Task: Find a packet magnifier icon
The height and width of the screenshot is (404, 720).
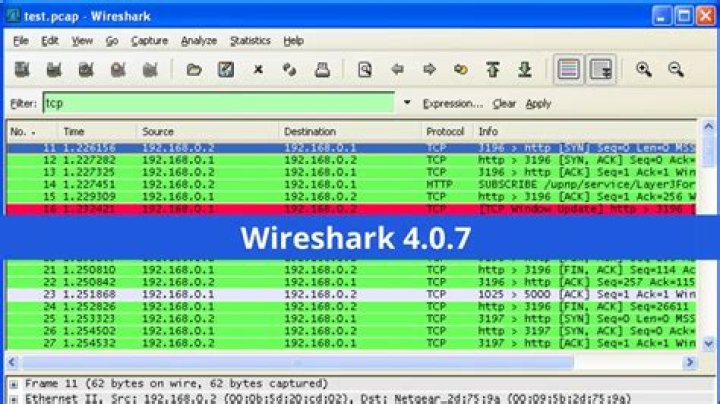Action: tap(365, 70)
